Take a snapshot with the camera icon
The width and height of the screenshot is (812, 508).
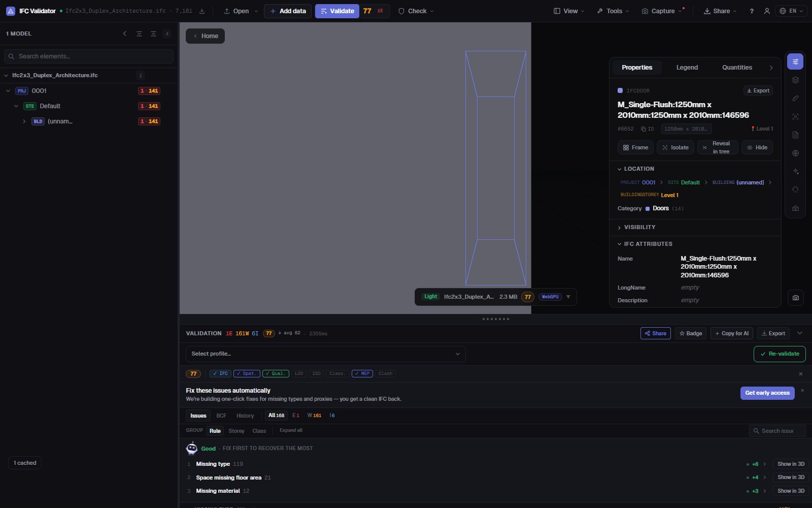795,298
